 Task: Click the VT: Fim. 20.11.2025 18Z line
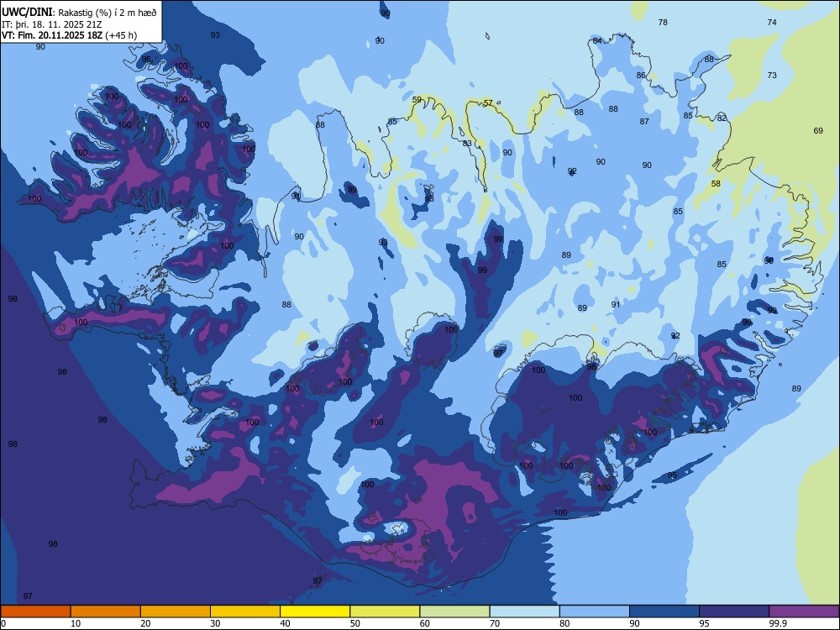pyautogui.click(x=69, y=35)
